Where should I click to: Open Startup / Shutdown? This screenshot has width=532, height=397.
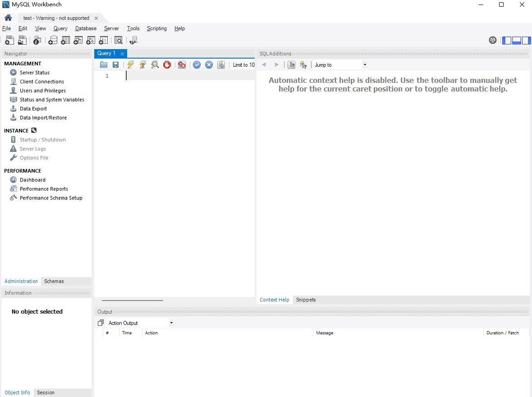(43, 140)
